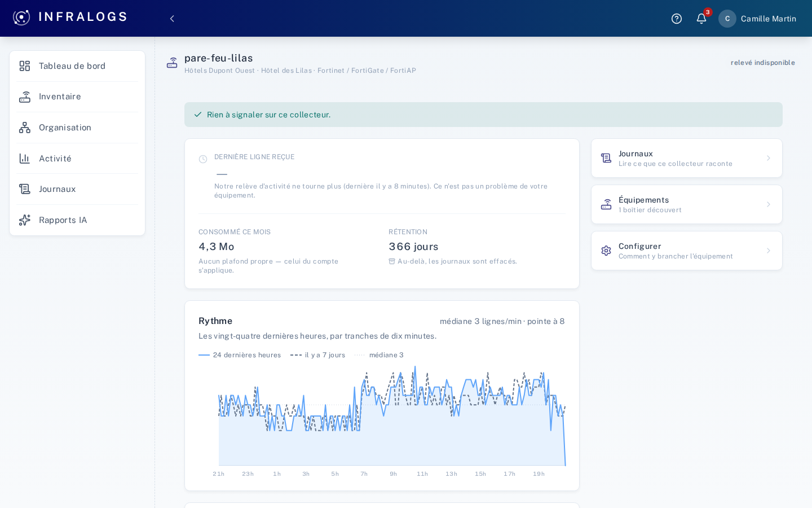The width and height of the screenshot is (812, 508).
Task: Click the Journaux card scroll icon
Action: click(x=606, y=158)
